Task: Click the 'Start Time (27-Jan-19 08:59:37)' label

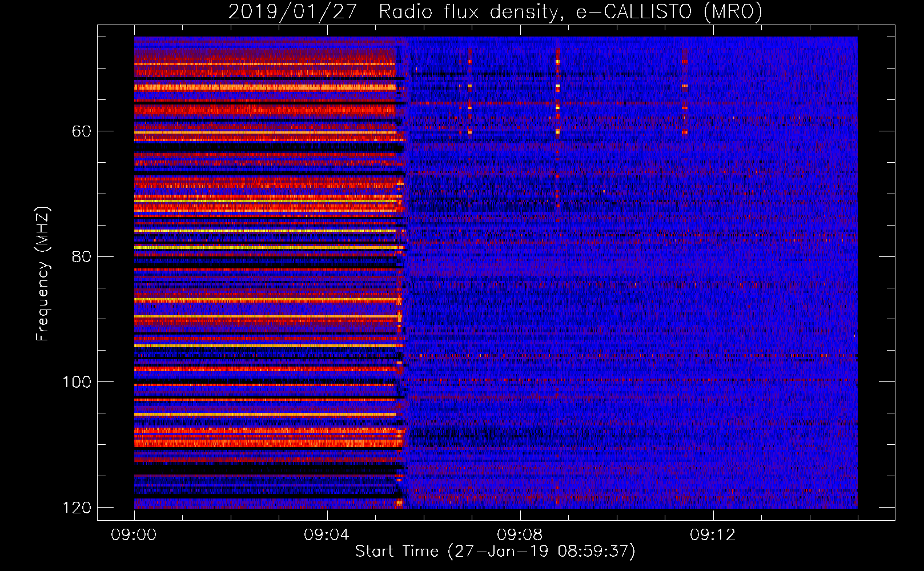Action: click(x=495, y=551)
